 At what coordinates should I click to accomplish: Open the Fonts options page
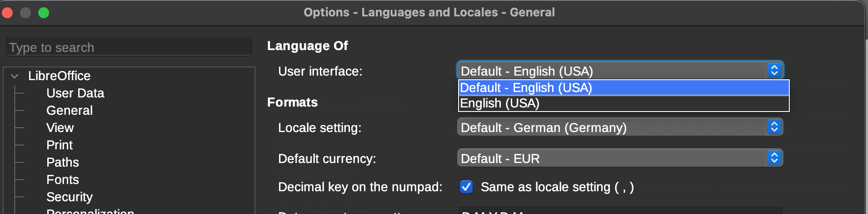63,180
